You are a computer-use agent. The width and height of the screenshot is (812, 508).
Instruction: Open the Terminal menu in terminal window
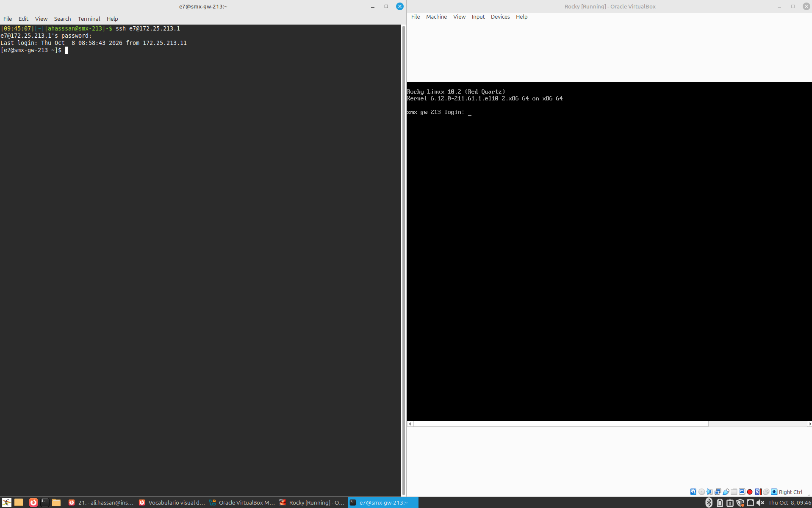coord(89,19)
